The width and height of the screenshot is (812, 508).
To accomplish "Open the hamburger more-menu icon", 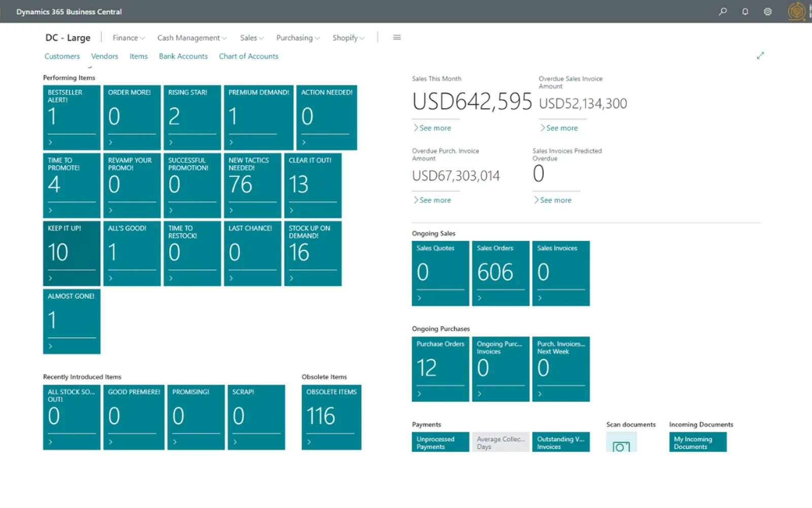I will coord(397,37).
